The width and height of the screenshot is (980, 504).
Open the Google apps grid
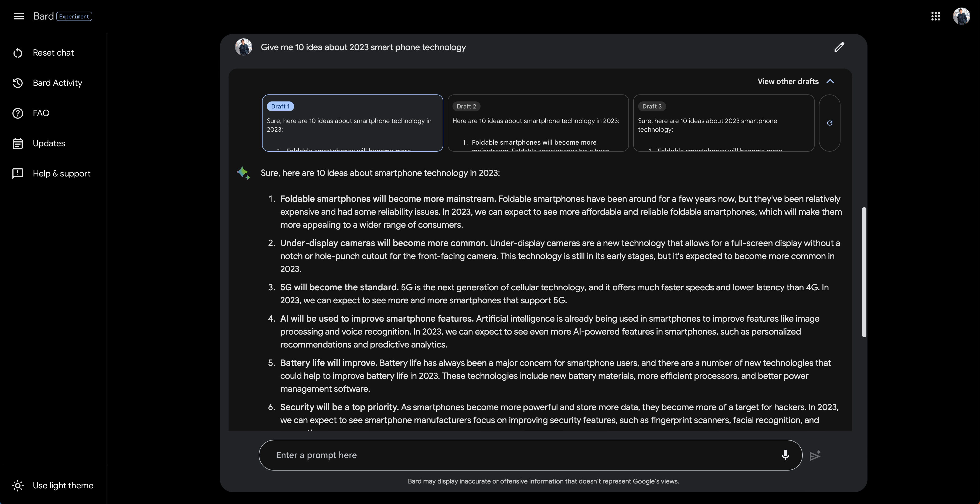[935, 16]
